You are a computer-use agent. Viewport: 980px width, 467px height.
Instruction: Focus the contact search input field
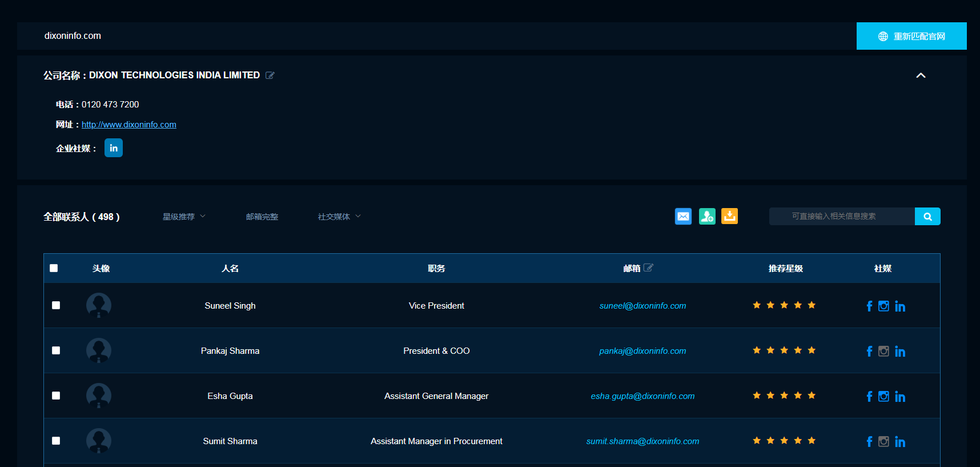point(842,216)
